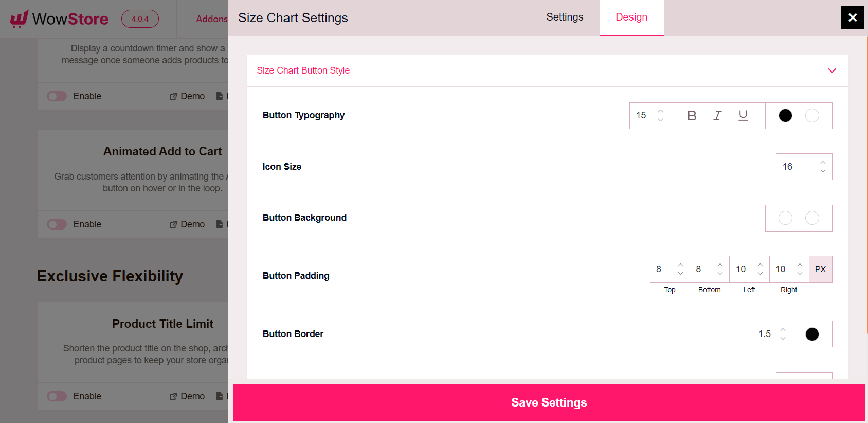Increase the Bottom padding value

pos(720,265)
